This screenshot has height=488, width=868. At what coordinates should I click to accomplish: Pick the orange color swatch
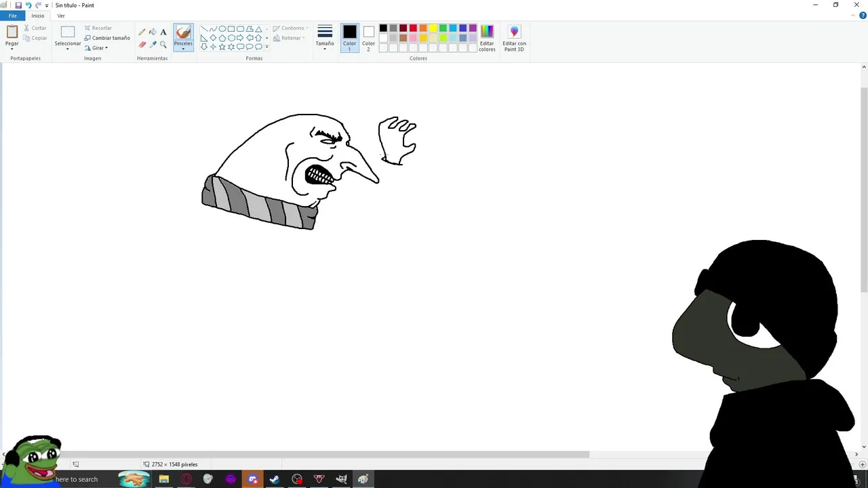(423, 28)
